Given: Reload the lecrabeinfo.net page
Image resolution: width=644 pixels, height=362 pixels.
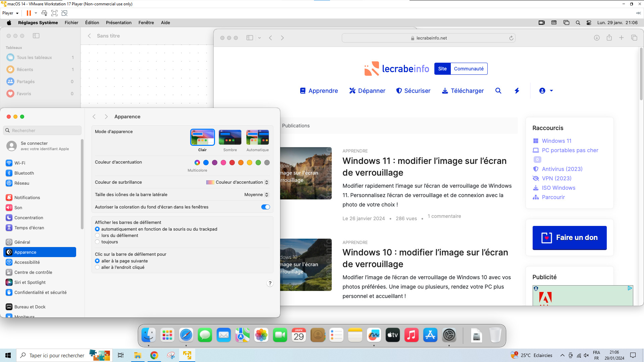Looking at the screenshot, I should 511,38.
